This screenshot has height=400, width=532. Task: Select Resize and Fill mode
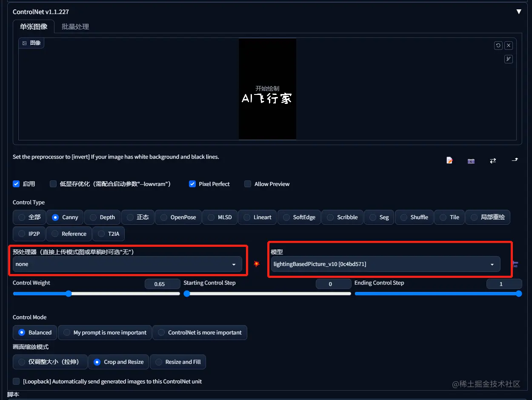(x=178, y=362)
